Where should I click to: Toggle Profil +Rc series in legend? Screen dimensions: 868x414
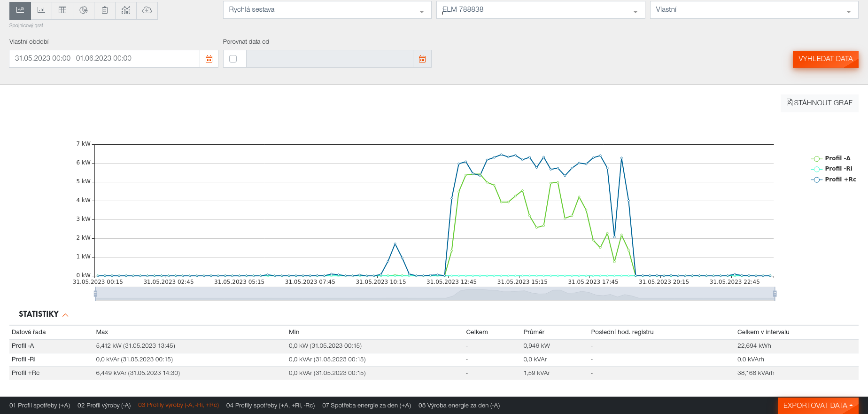[834, 180]
